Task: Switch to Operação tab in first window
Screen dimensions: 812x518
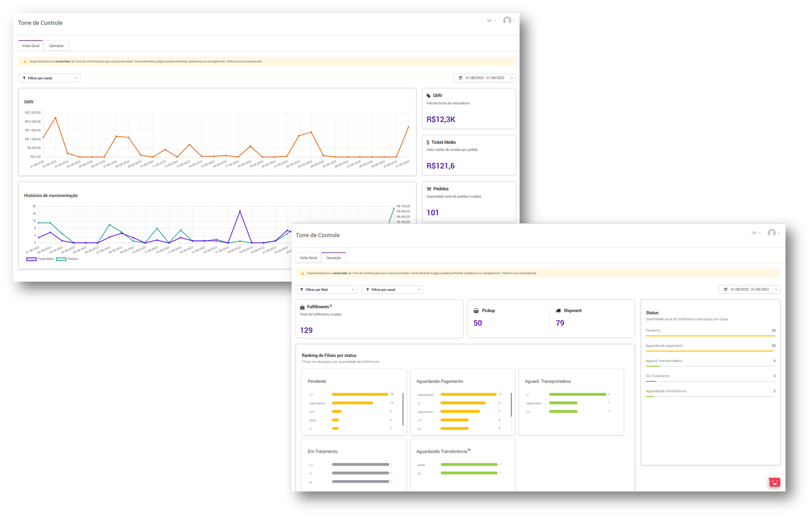Action: (x=56, y=46)
